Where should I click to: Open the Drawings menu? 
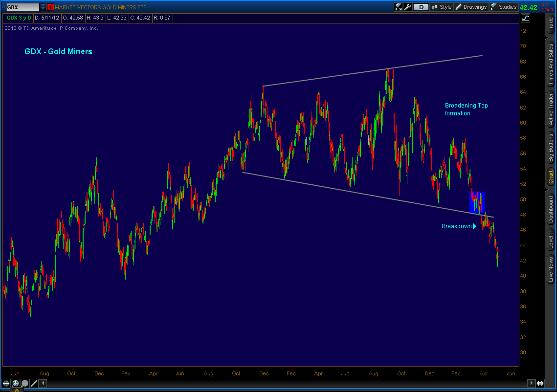pos(471,7)
